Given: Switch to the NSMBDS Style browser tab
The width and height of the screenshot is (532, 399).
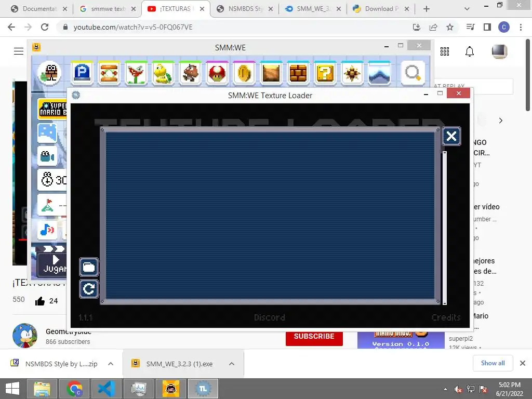Looking at the screenshot, I should click(x=245, y=9).
